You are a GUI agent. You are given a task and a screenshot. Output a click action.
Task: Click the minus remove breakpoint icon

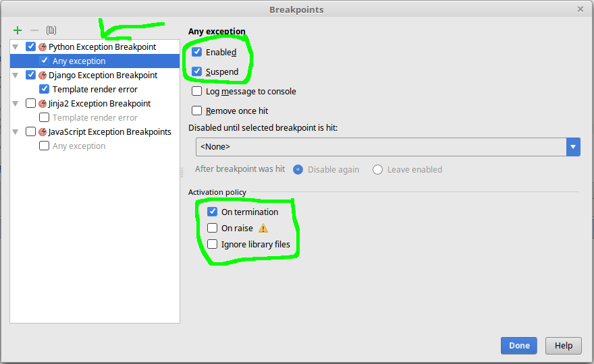pyautogui.click(x=34, y=30)
